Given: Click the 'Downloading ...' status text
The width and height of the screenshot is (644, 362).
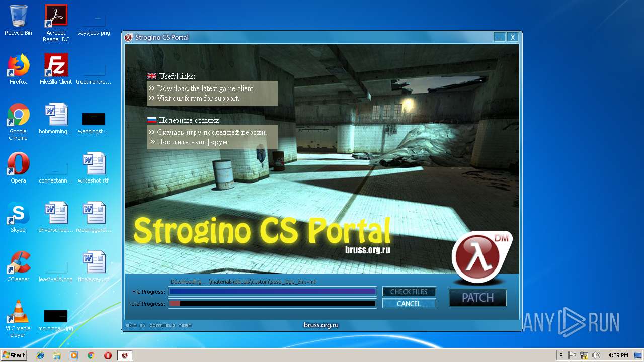Looking at the screenshot, I should pos(243,282).
